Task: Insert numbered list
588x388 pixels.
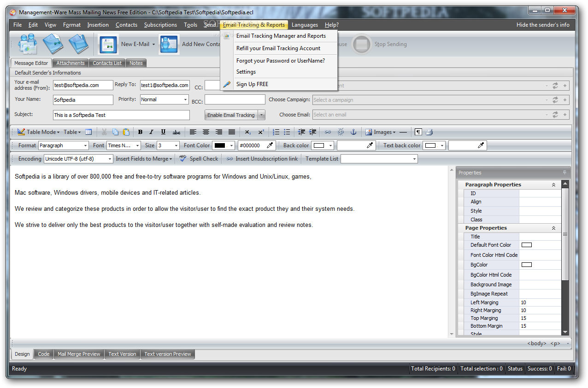Action: 276,132
